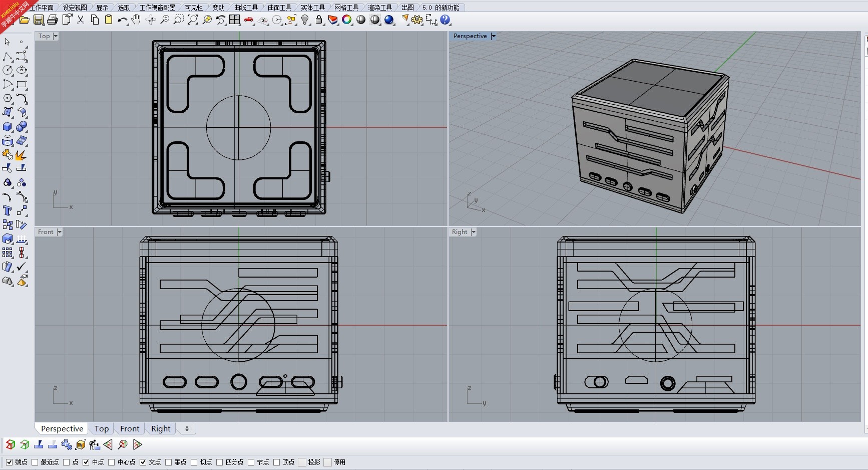Open the 曲面工具 toolbar tab
The height and width of the screenshot is (470, 868).
tap(279, 8)
